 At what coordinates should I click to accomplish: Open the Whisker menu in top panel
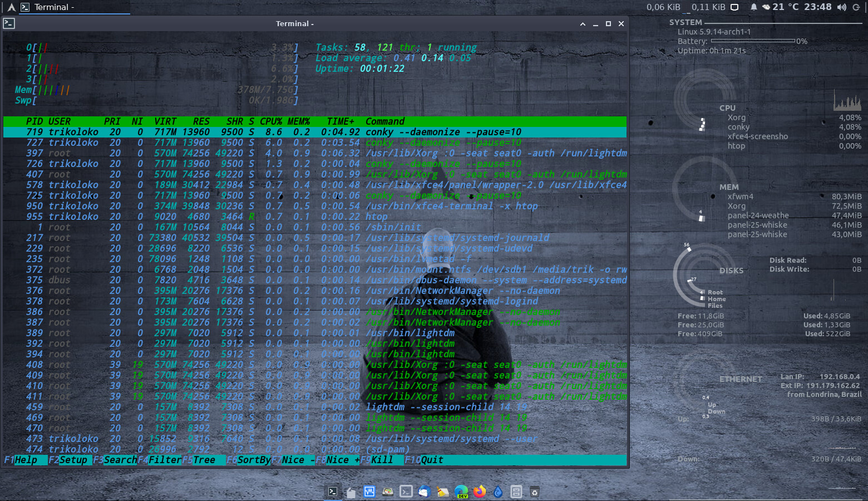point(11,7)
